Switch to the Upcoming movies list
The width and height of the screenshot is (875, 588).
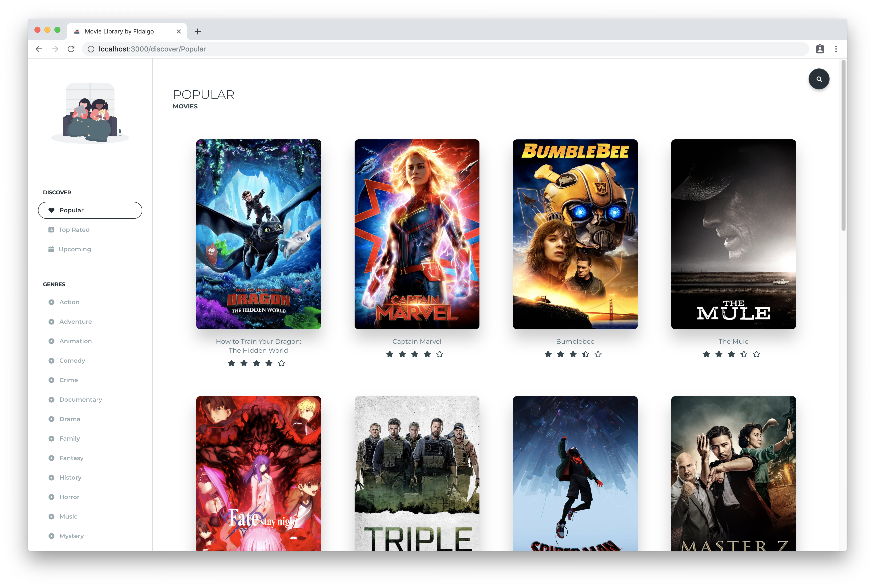pos(75,249)
